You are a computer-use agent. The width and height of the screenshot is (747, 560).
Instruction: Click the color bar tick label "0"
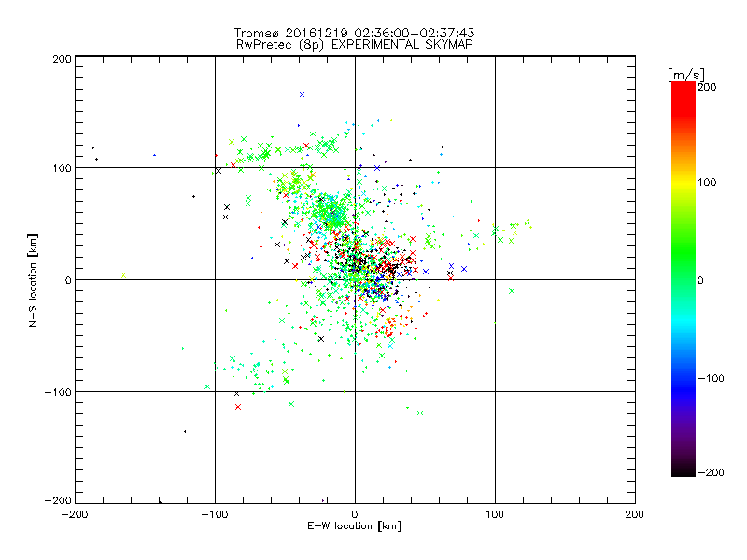pyautogui.click(x=700, y=280)
